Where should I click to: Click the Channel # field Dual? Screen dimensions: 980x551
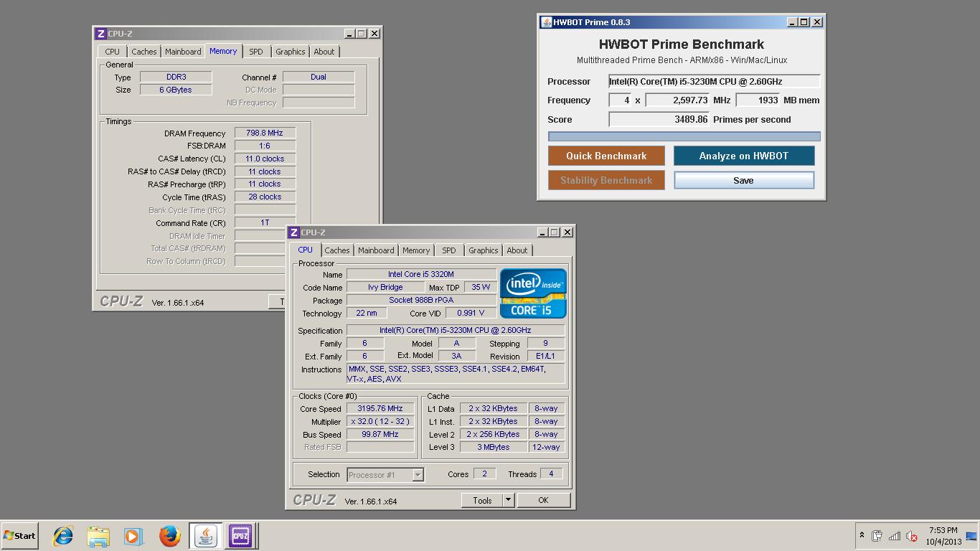(x=319, y=77)
